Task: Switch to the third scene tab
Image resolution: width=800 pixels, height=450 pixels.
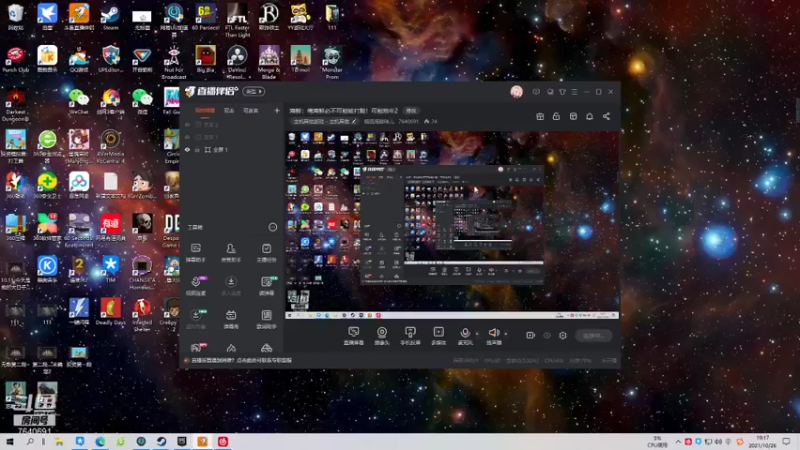Action: point(251,110)
